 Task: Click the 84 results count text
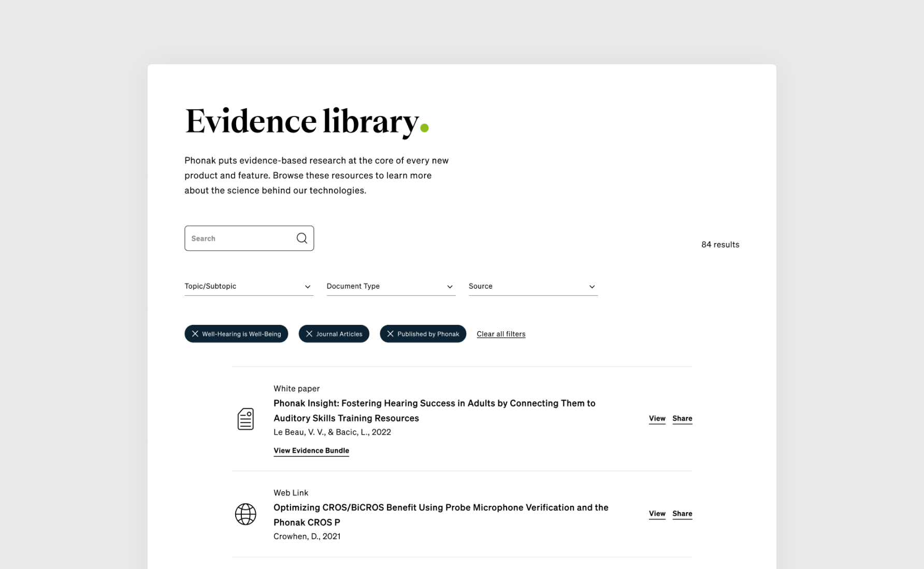click(x=720, y=245)
